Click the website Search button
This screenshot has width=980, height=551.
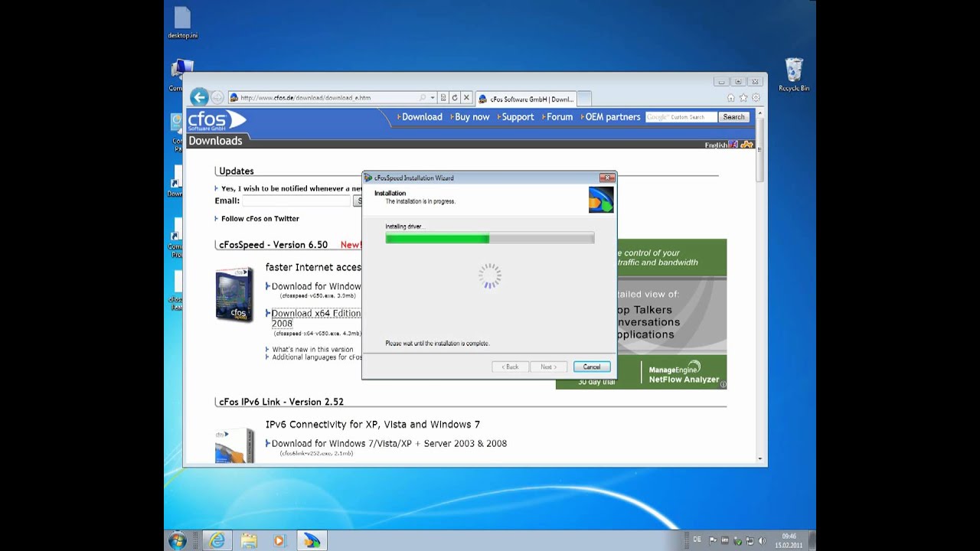pyautogui.click(x=733, y=117)
